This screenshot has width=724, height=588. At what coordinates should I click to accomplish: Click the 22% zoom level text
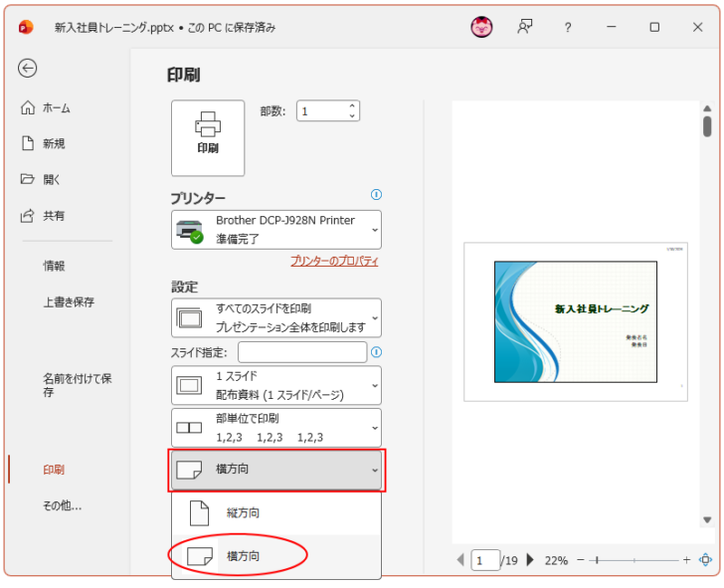click(556, 561)
